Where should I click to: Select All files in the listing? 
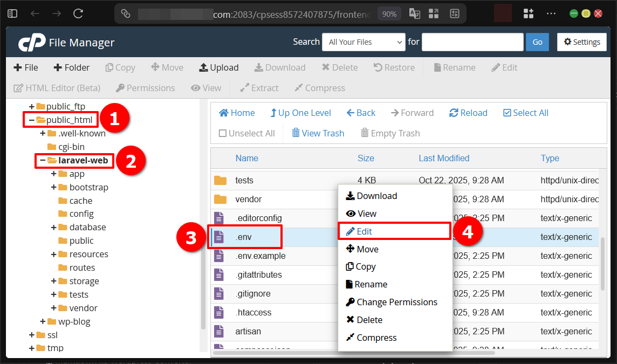(525, 113)
